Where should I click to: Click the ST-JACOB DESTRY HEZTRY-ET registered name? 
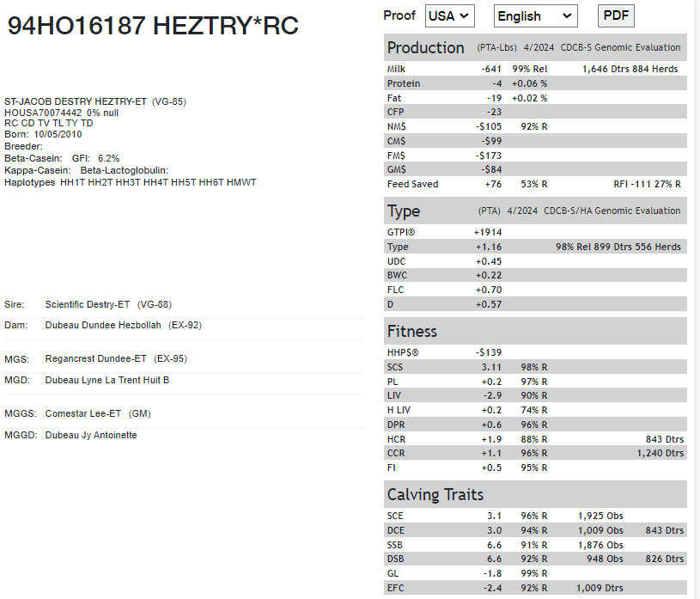[76, 102]
